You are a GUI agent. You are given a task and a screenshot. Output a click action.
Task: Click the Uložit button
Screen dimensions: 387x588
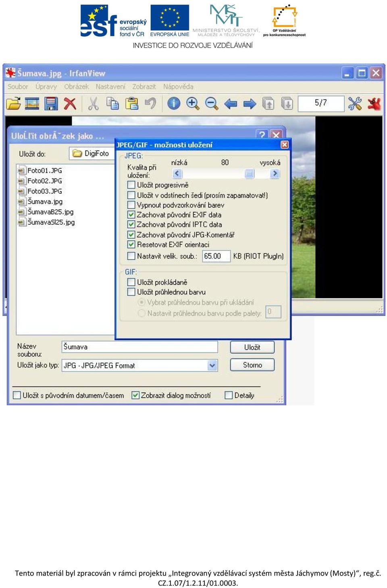coord(252,347)
